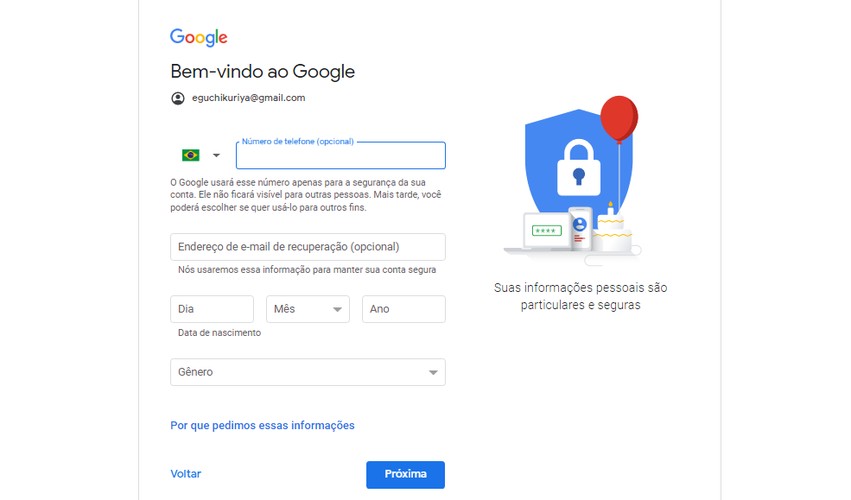Click the red balloon illustration
This screenshot has width=851, height=500.
pyautogui.click(x=619, y=118)
